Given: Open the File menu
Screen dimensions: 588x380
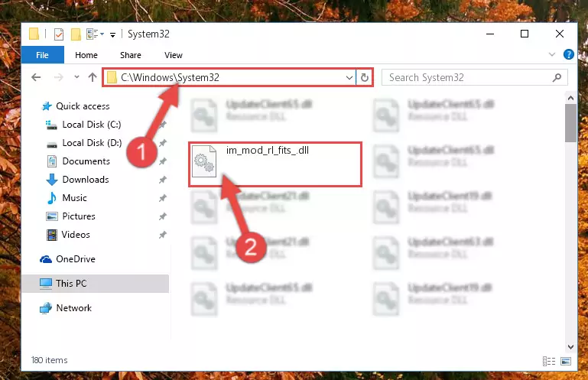Looking at the screenshot, I should tap(42, 55).
